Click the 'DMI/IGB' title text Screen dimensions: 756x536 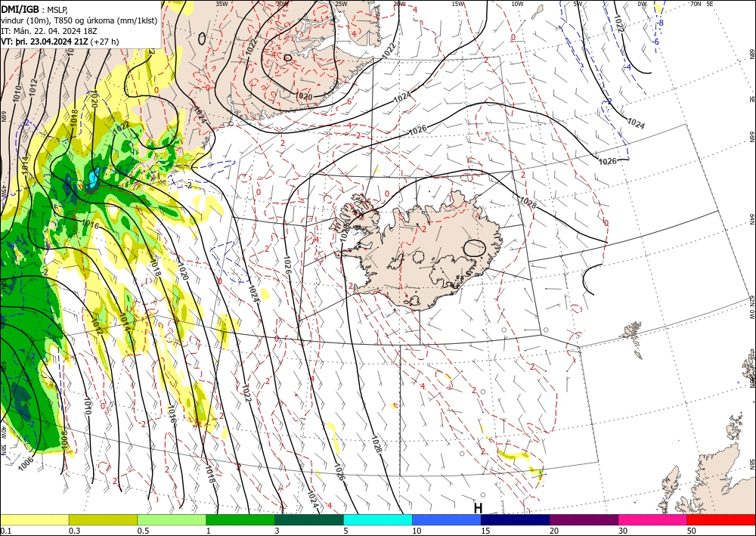click(20, 8)
